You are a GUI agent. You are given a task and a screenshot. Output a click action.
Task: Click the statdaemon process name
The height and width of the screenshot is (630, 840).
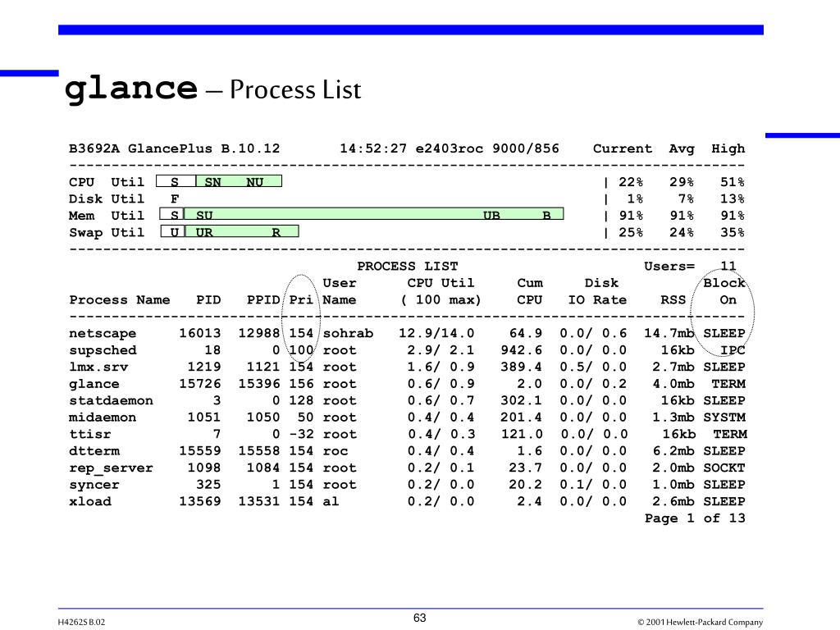[111, 400]
